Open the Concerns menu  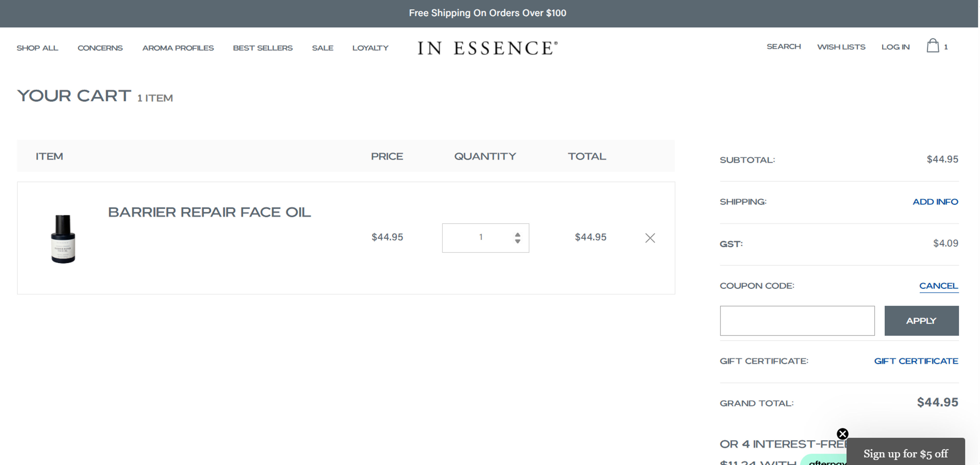pos(100,48)
